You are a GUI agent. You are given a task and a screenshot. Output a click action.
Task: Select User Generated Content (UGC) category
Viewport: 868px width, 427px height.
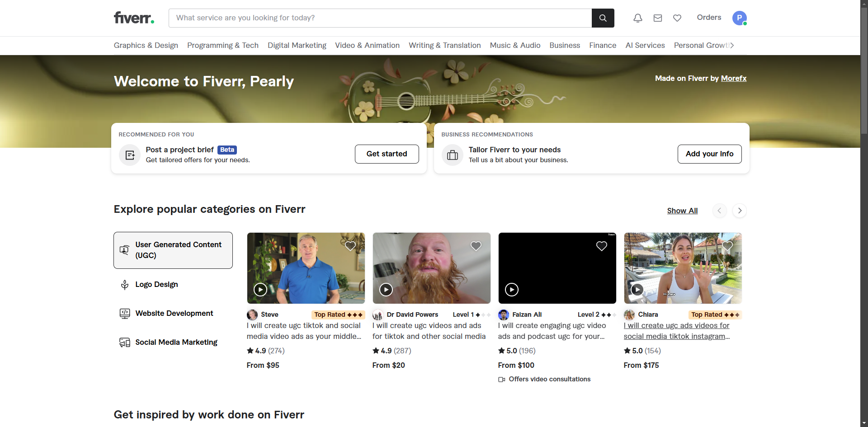173,250
